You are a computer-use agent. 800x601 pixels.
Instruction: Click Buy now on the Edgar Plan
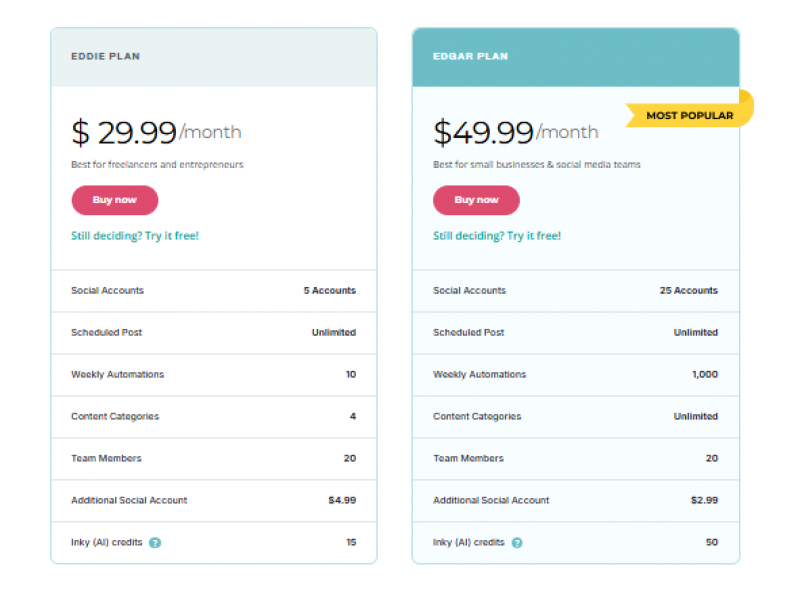click(476, 200)
